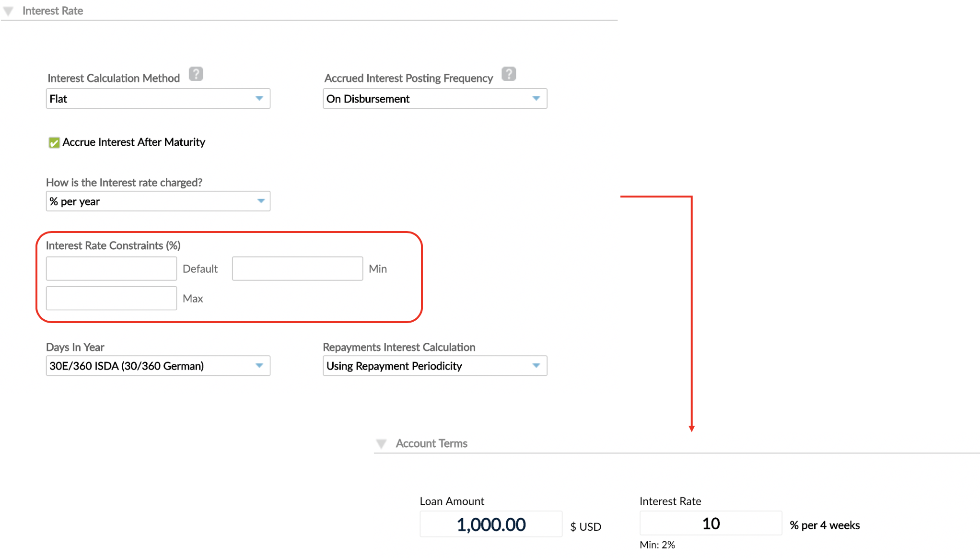Click the % per 4 weeks label
Image resolution: width=980 pixels, height=558 pixels.
click(824, 525)
